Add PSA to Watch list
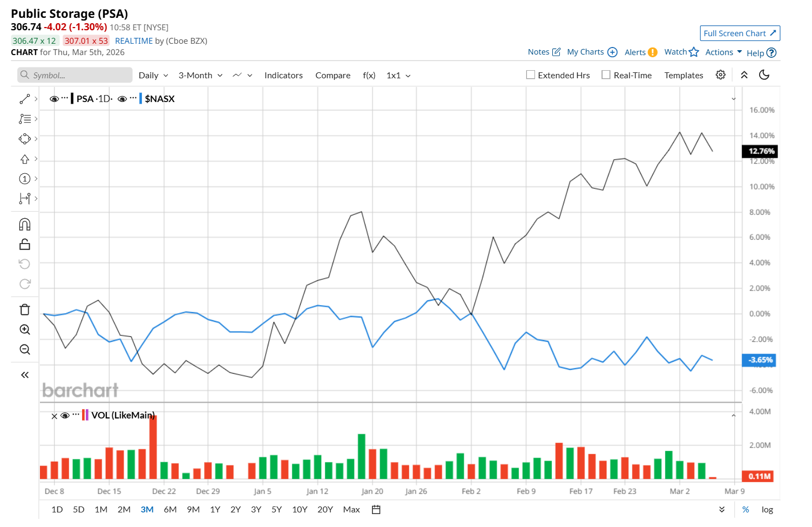The height and width of the screenshot is (527, 812). tap(681, 52)
